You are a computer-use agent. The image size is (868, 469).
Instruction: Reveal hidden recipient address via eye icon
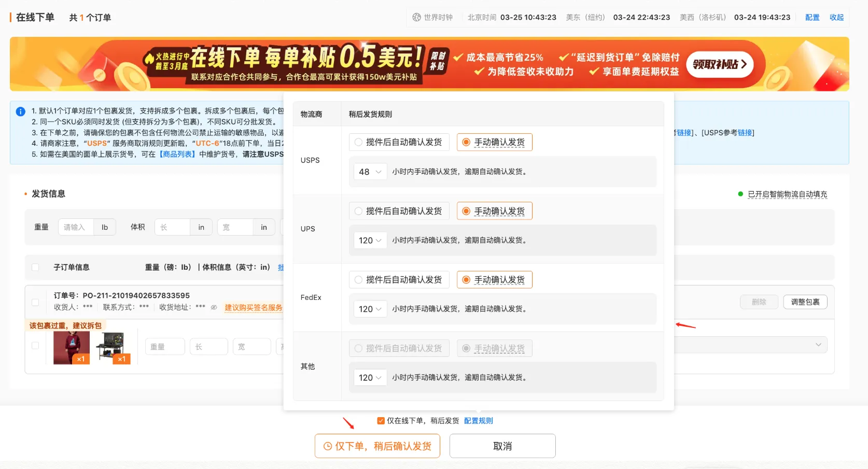coord(214,307)
